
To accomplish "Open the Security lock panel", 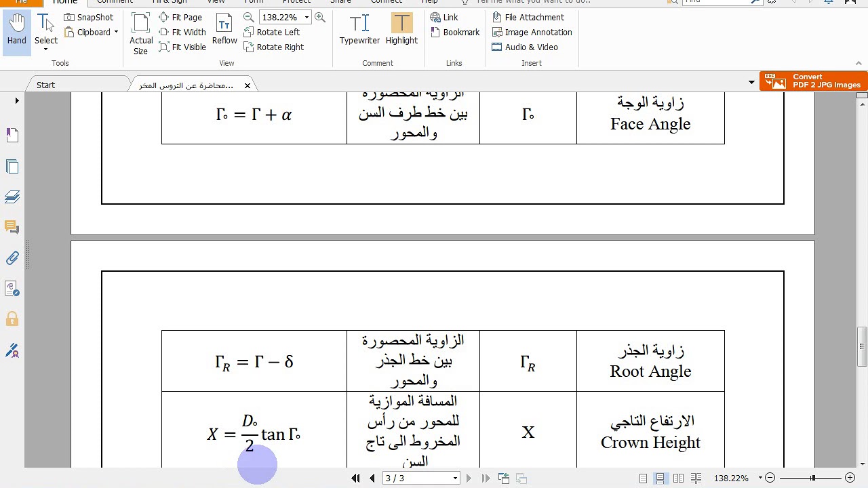I will tap(12, 319).
